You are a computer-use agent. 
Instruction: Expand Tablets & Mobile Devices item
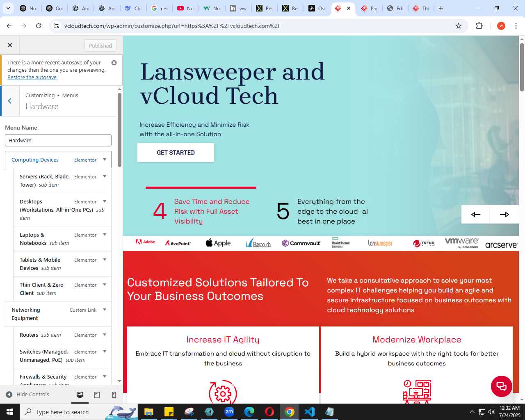(x=105, y=260)
